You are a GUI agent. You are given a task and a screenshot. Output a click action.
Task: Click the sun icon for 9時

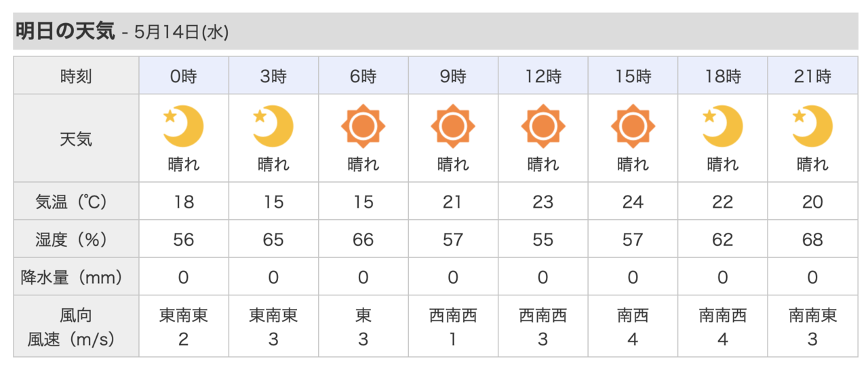pyautogui.click(x=453, y=126)
